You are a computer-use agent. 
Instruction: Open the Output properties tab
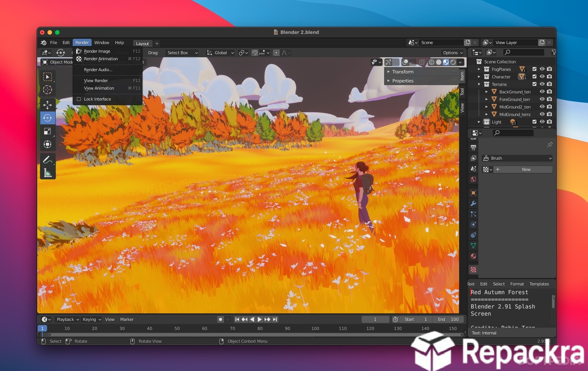click(x=473, y=148)
